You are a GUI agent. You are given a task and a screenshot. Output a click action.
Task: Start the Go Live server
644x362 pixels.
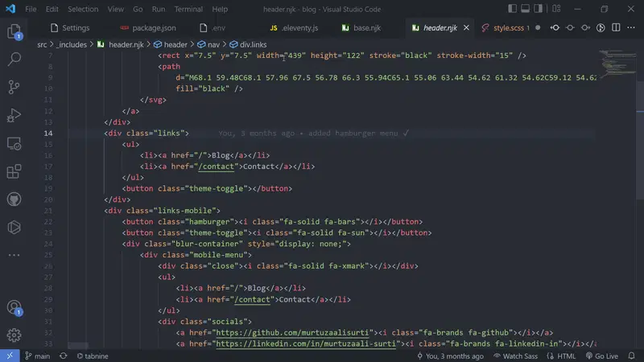(602, 356)
